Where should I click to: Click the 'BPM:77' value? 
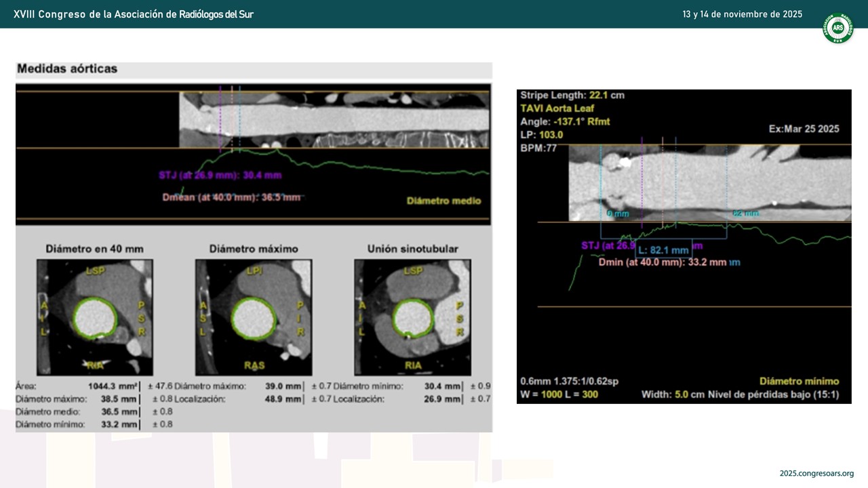click(x=538, y=147)
